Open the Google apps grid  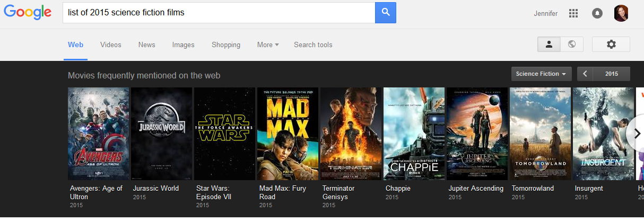pos(573,13)
